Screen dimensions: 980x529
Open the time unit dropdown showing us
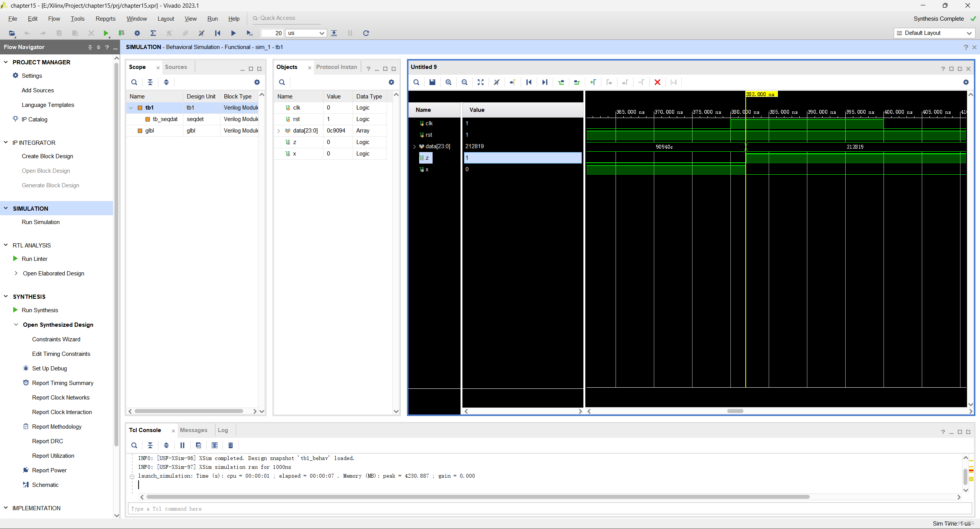pyautogui.click(x=306, y=33)
